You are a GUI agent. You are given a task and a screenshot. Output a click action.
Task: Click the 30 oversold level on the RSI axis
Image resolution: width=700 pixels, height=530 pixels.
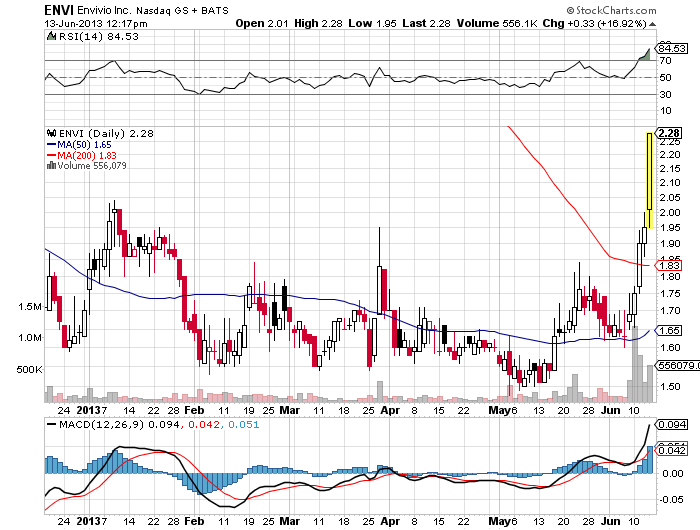665,94
